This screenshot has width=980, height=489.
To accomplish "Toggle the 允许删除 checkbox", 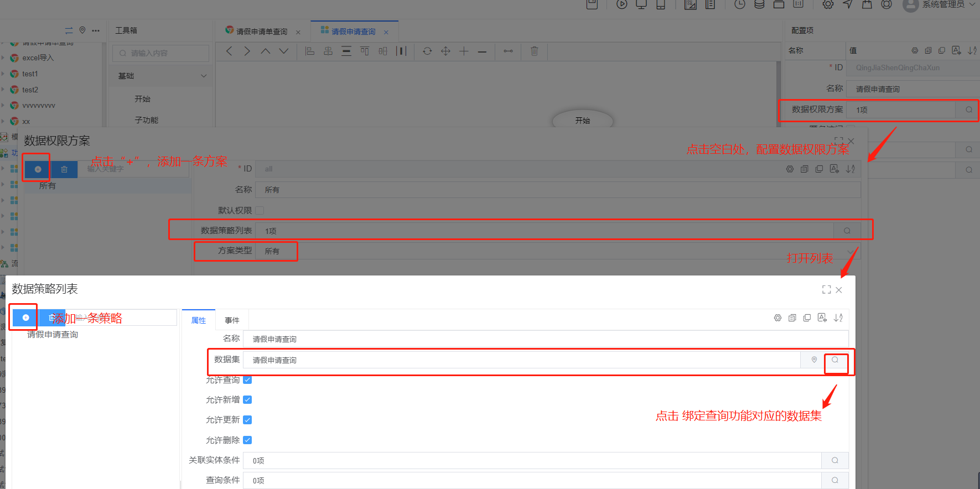I will coord(247,440).
